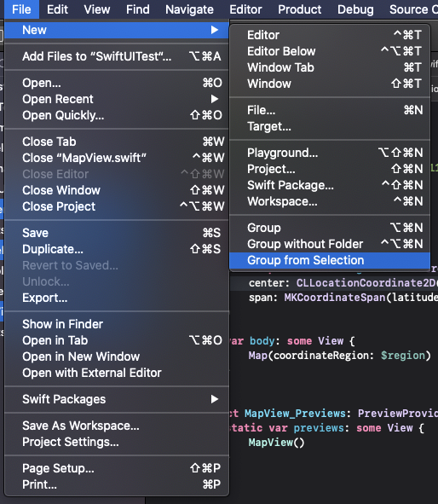Open the View menu

[97, 9]
